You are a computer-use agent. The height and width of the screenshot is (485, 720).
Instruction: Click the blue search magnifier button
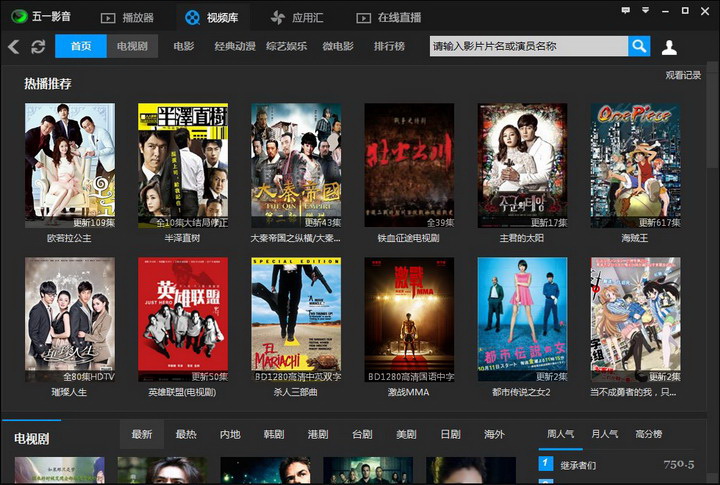coord(639,46)
